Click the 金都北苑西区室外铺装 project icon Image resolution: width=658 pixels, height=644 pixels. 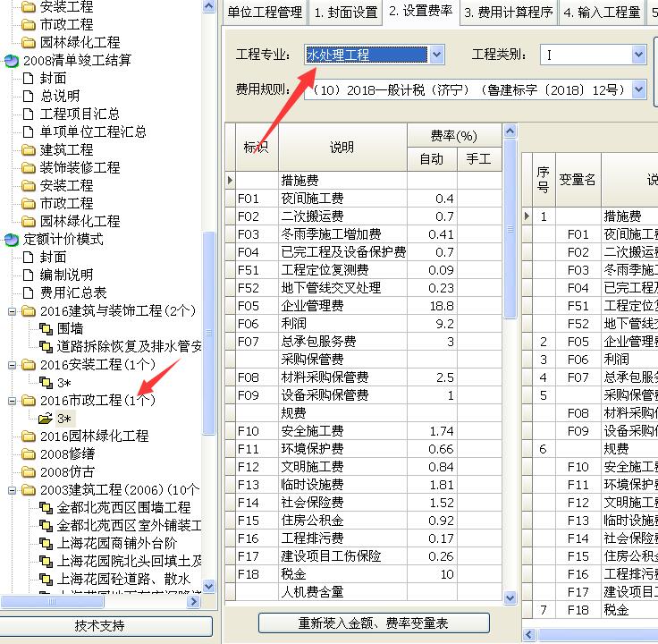(x=46, y=525)
